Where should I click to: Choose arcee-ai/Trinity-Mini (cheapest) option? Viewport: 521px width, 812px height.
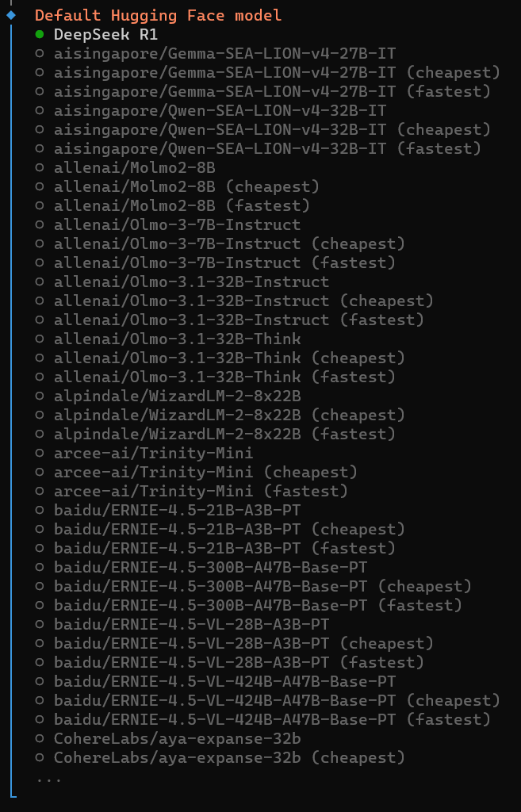[205, 473]
